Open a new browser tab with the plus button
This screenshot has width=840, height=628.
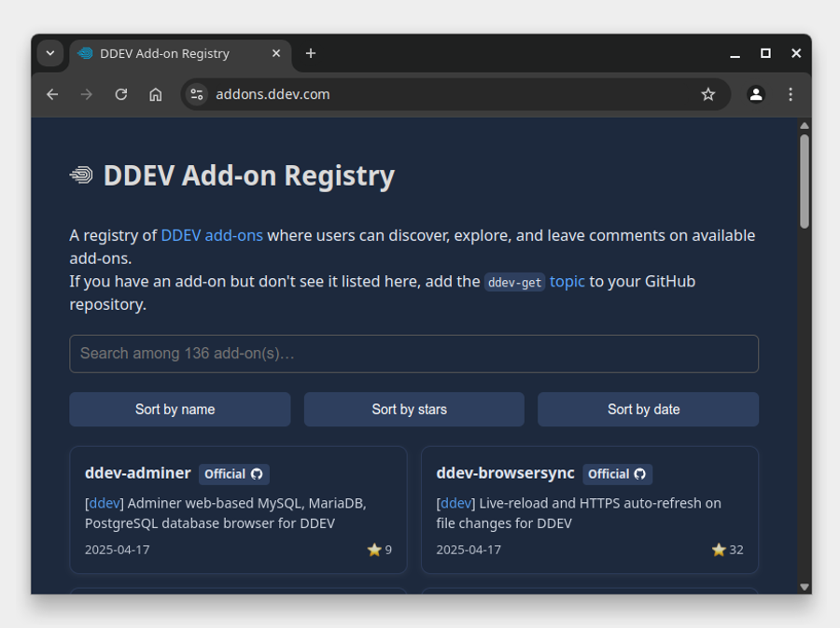(310, 54)
